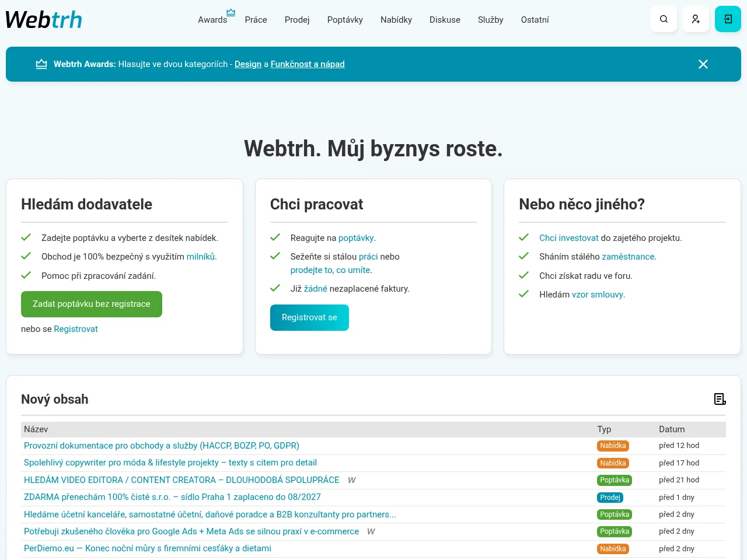Follow the prodejte to, co umíte link
This screenshot has height=560, width=747.
coord(330,270)
